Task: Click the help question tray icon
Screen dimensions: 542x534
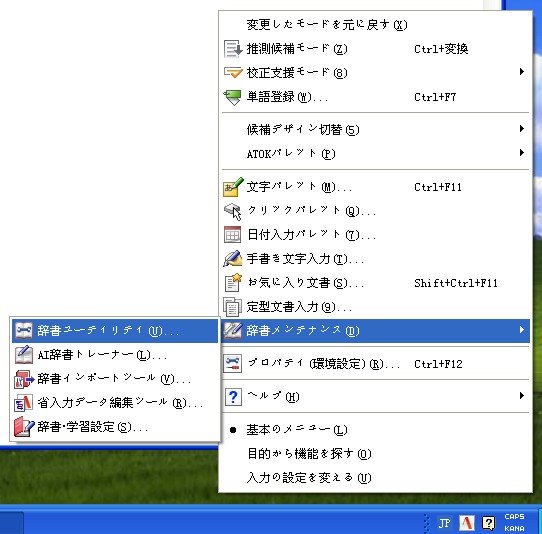Action: coord(488,523)
